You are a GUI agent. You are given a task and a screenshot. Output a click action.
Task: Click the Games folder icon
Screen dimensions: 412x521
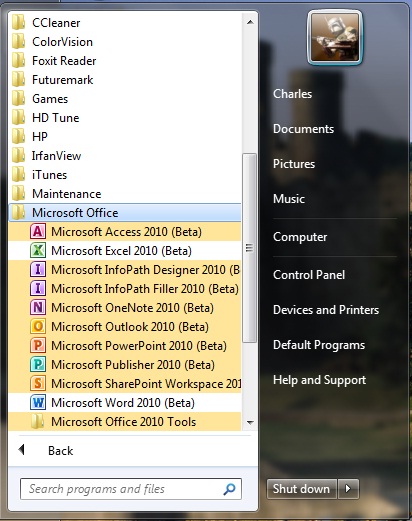[19, 99]
